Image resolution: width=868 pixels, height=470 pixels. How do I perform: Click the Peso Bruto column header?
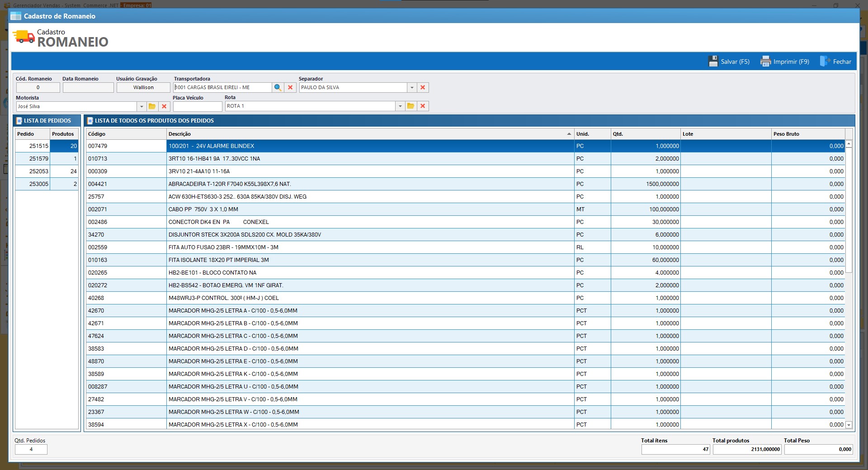[807, 134]
